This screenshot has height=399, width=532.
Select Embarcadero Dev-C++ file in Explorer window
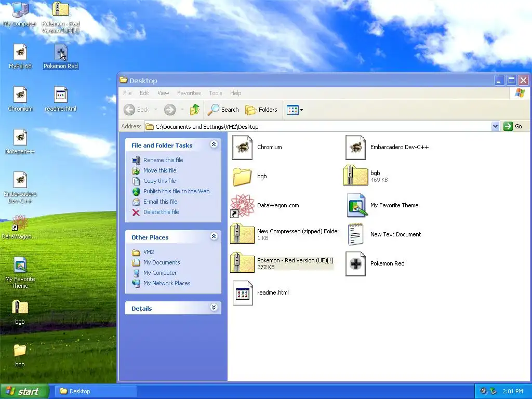(x=387, y=147)
